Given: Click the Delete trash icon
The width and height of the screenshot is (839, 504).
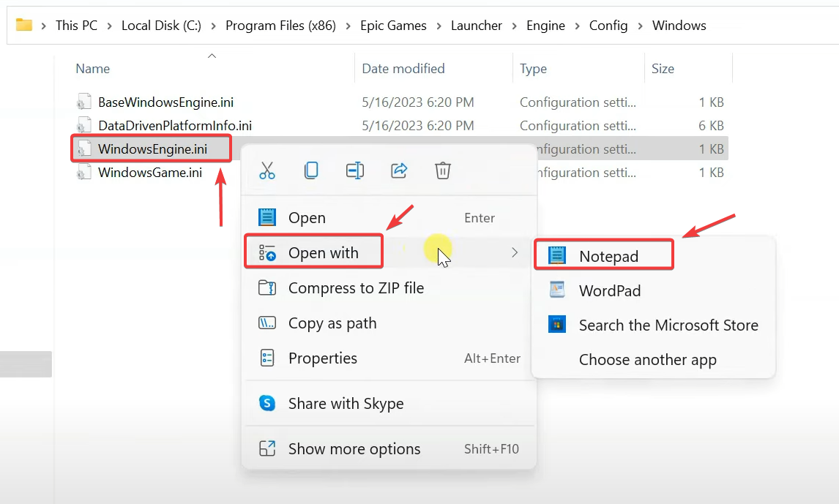Looking at the screenshot, I should pos(442,170).
